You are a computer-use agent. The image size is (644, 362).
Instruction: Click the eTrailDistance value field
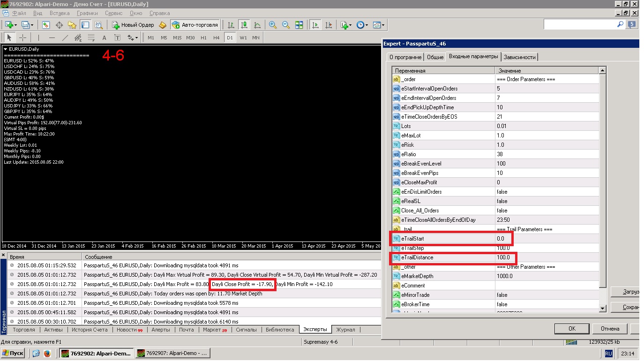(547, 257)
